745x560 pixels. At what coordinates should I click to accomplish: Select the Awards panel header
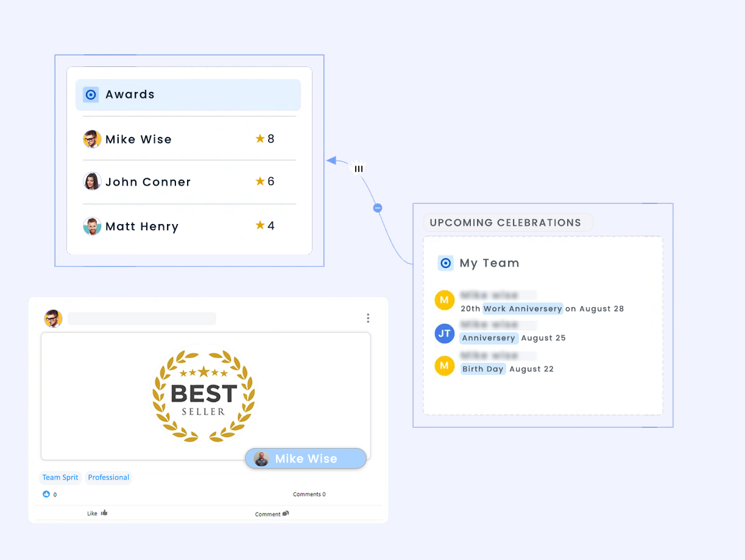(188, 95)
